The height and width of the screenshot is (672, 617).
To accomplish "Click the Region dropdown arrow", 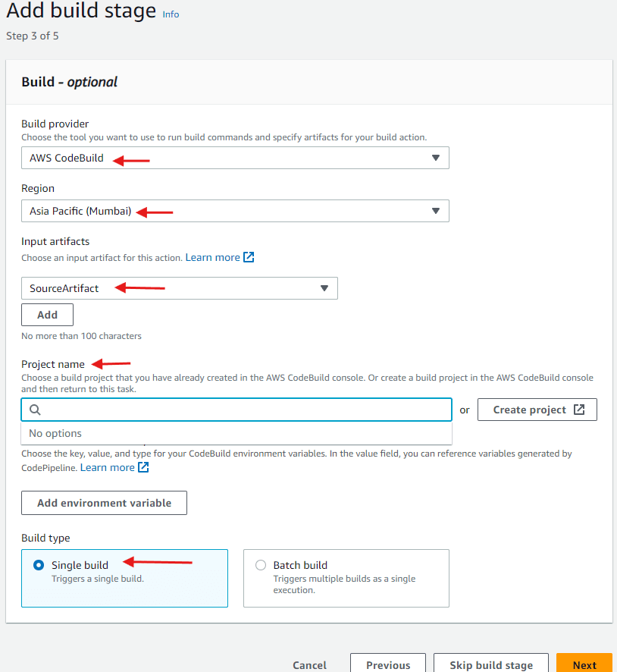I will [435, 211].
